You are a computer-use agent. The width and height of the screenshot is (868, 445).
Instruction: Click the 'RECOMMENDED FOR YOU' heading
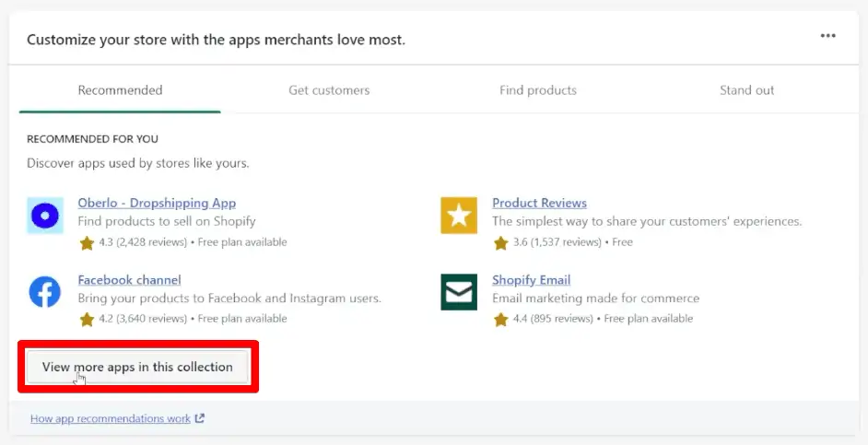point(92,139)
